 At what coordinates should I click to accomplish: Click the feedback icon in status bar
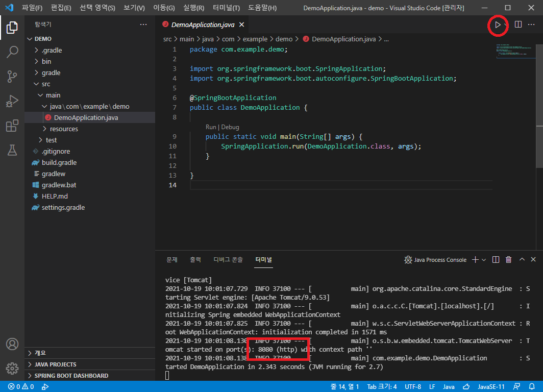(x=516, y=386)
